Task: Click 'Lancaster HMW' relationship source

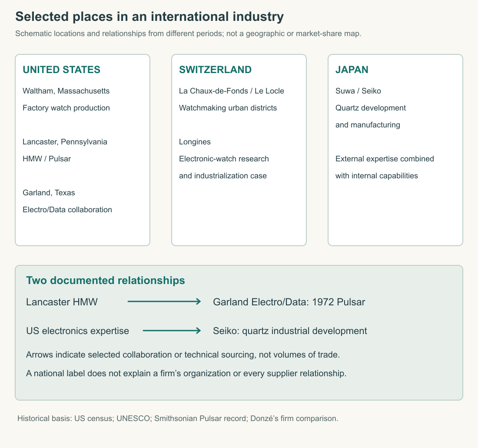Action: [62, 302]
